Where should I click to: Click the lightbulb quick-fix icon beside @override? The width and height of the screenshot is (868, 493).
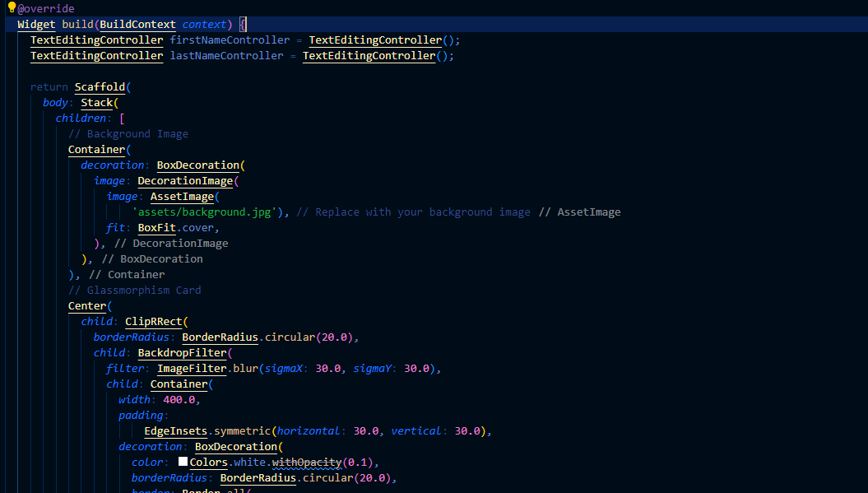point(12,7)
